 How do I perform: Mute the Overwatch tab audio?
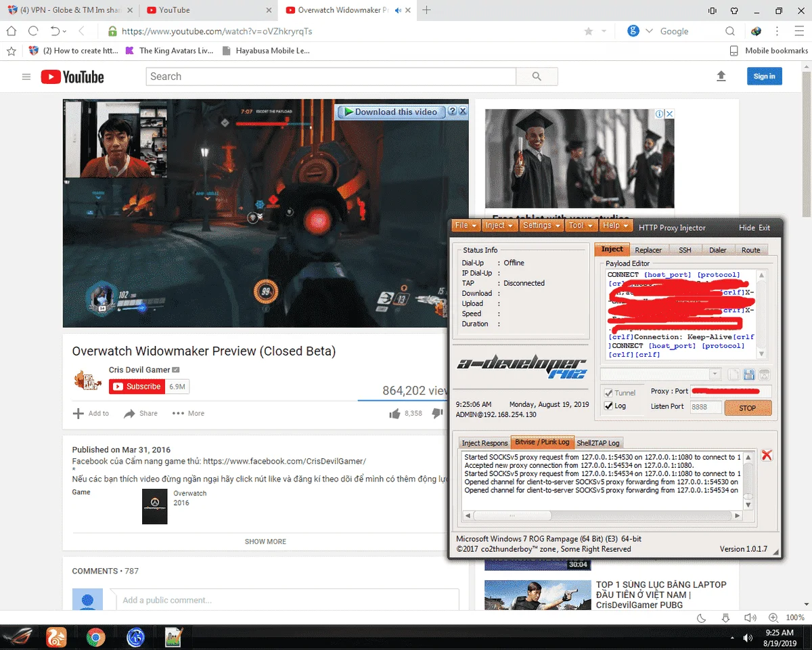(398, 10)
